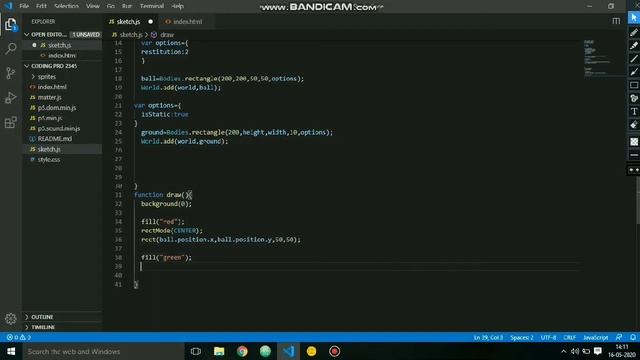This screenshot has height=360, width=640.
Task: Select the Bandicam rectangle tool
Action: tap(634, 85)
